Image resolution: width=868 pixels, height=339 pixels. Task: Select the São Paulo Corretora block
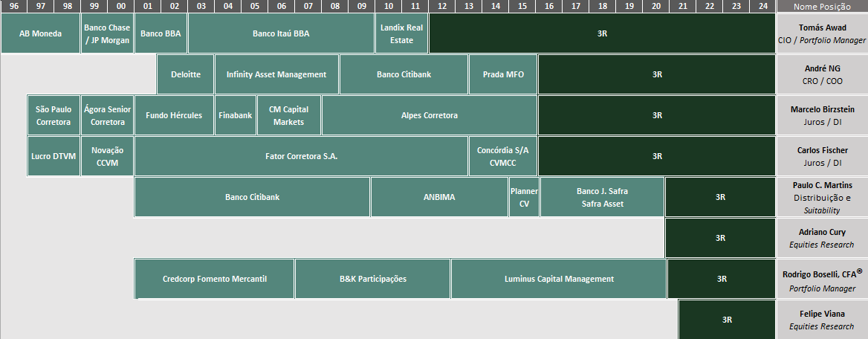pyautogui.click(x=54, y=115)
